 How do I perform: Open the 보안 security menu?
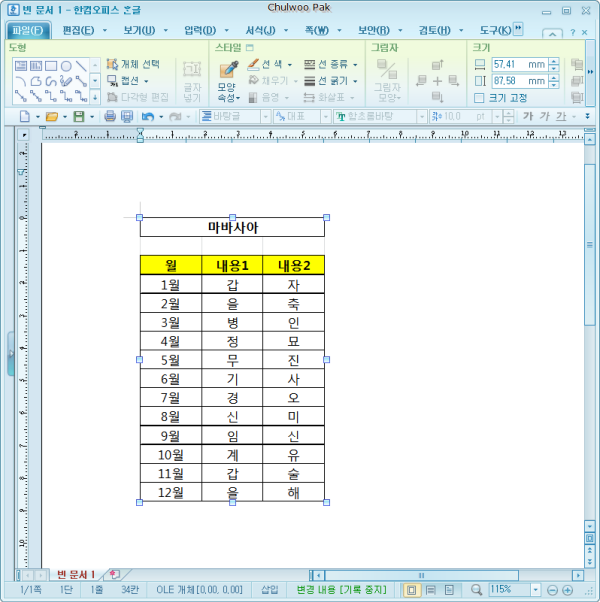(x=374, y=30)
